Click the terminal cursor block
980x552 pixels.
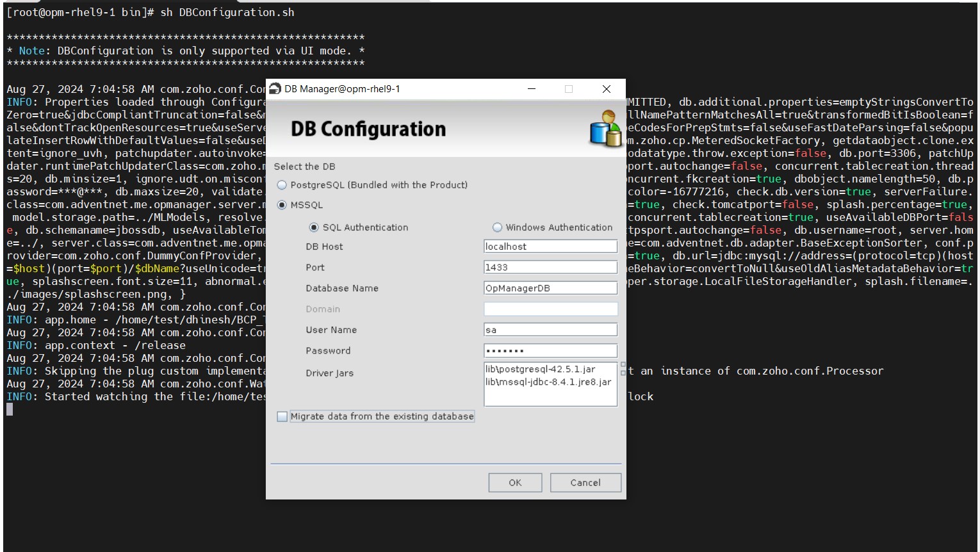[x=10, y=410]
